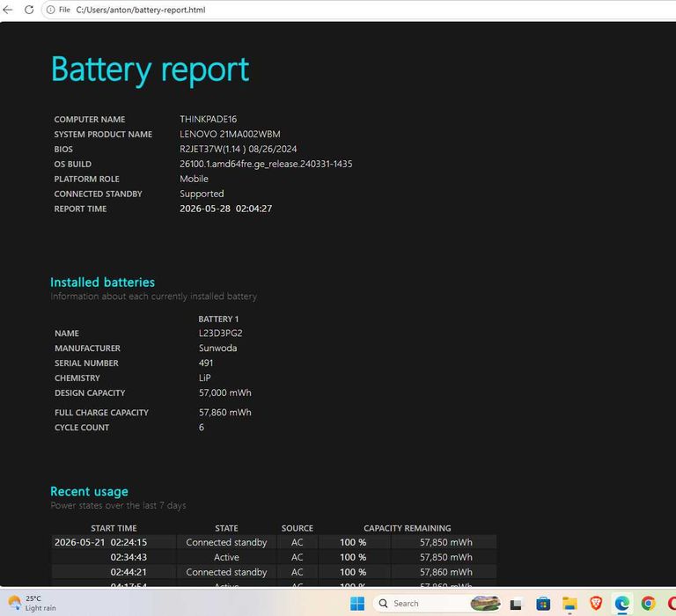View site information via the File info icon
The height and width of the screenshot is (616, 676).
click(x=51, y=10)
